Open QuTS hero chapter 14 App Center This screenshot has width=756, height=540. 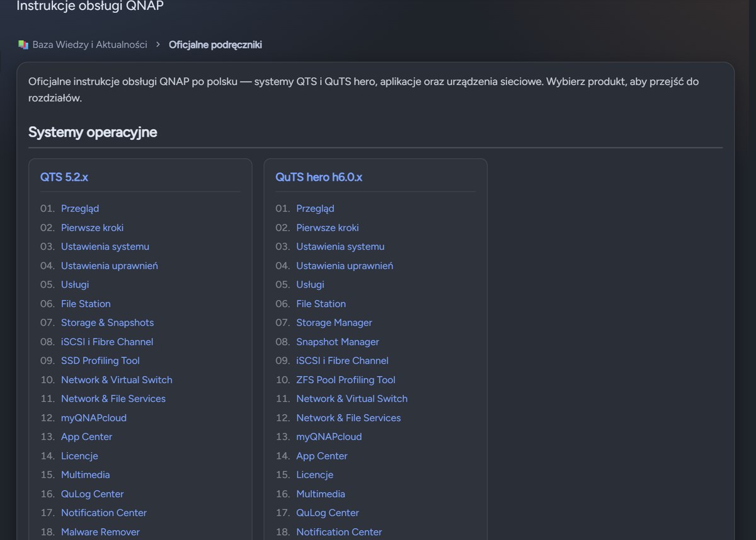322,456
